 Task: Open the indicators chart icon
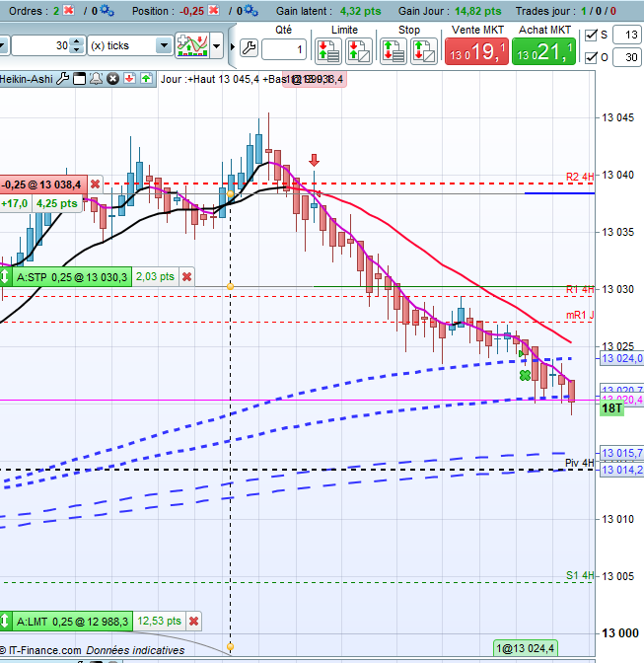point(192,45)
